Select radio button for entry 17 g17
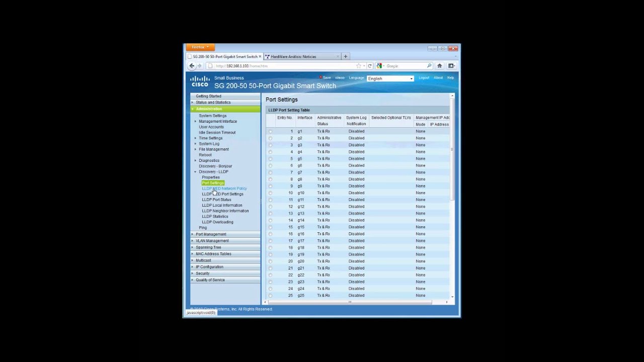This screenshot has height=362, width=644. 270,241
